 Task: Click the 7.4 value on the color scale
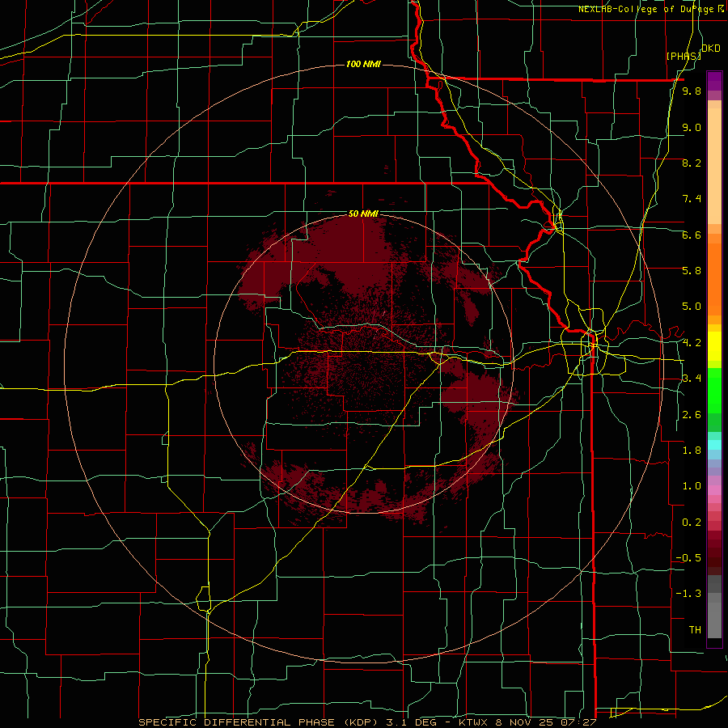point(692,199)
